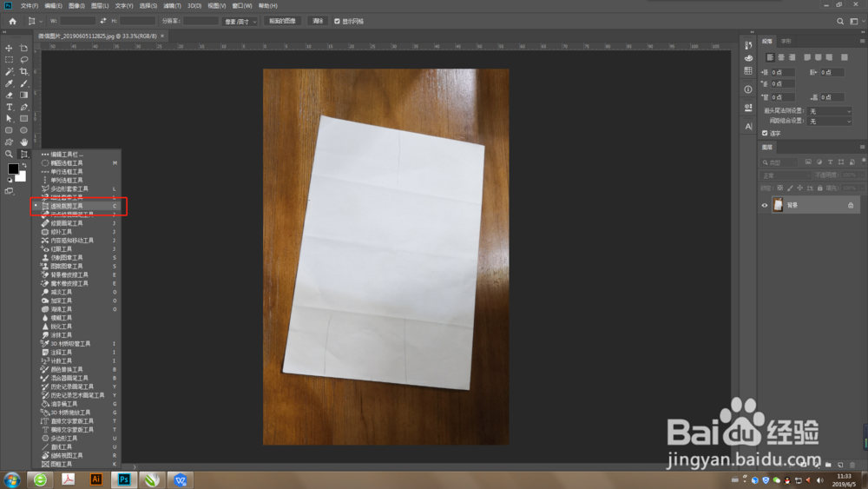
Task: Select the Crop tool in the toolbar
Action: pos(23,71)
